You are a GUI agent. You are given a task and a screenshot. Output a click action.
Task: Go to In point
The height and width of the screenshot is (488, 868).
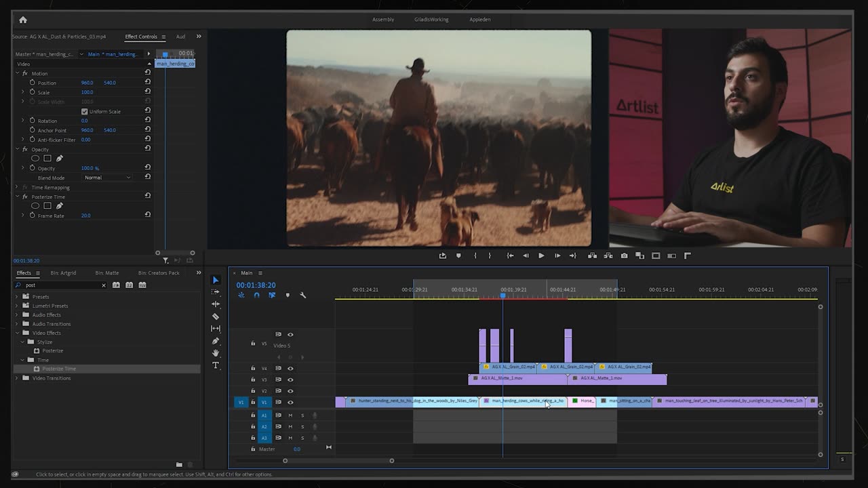pyautogui.click(x=510, y=256)
